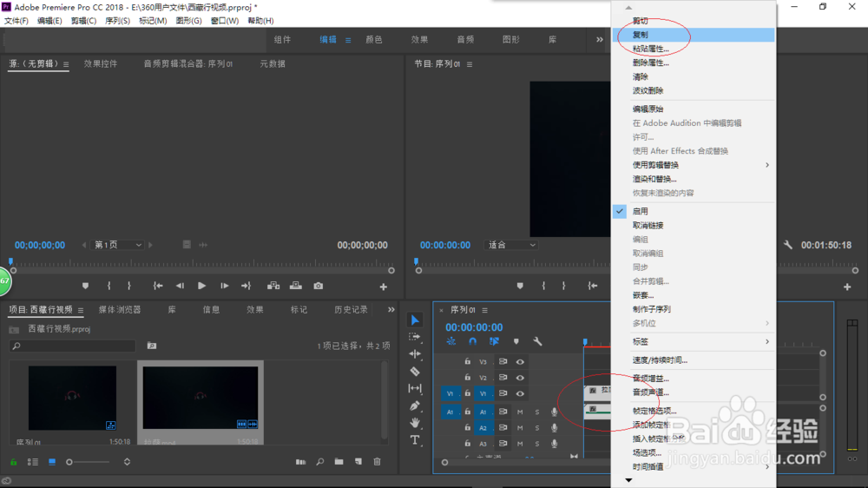
Task: Toggle V2 track output eye
Action: point(520,378)
